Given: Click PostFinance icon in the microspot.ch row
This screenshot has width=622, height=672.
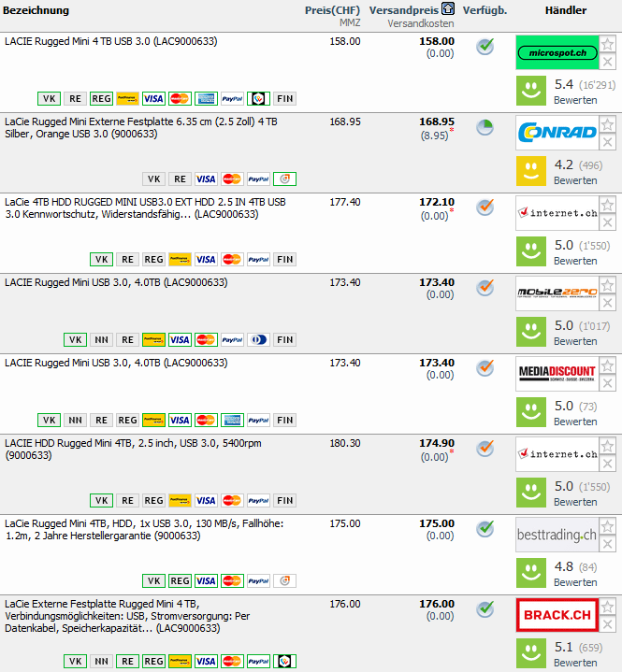Looking at the screenshot, I should pos(127,99).
